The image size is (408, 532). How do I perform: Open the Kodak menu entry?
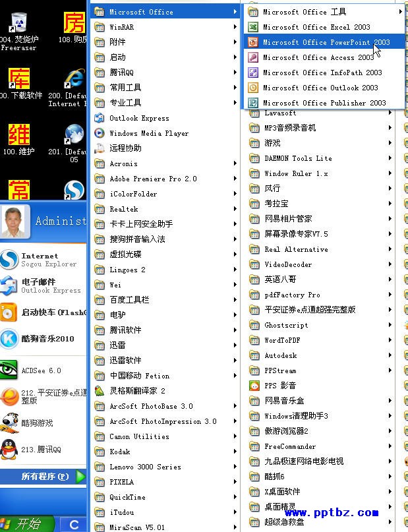(165, 452)
